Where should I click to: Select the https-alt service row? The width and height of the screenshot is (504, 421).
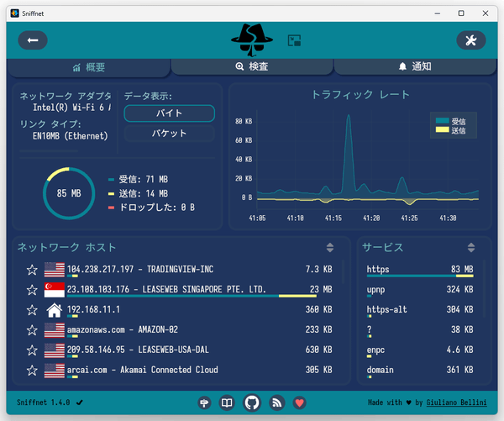pyautogui.click(x=420, y=310)
